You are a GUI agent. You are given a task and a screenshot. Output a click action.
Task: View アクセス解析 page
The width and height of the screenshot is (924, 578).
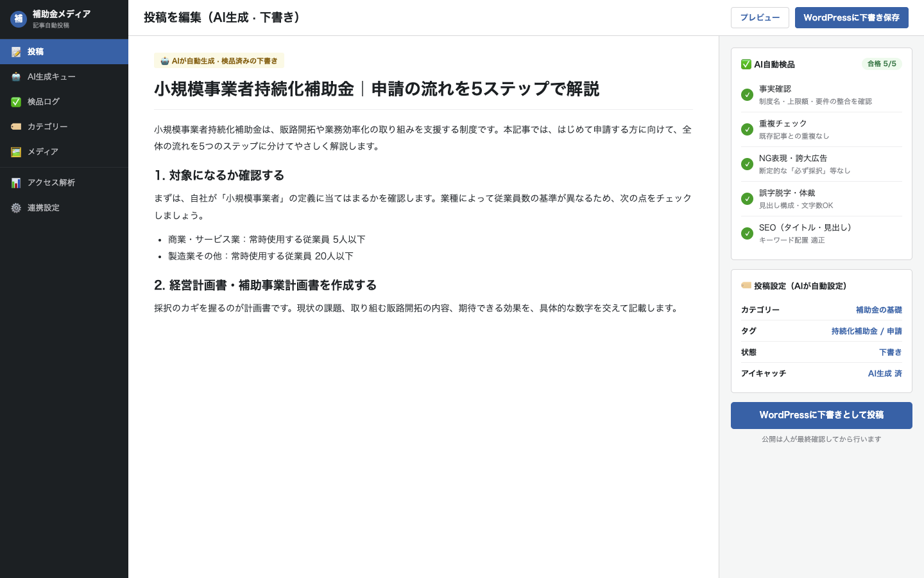[64, 183]
